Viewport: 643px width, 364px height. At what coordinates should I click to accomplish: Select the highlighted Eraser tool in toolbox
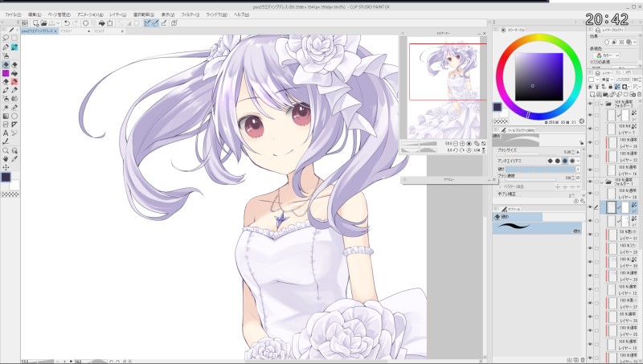(6, 64)
